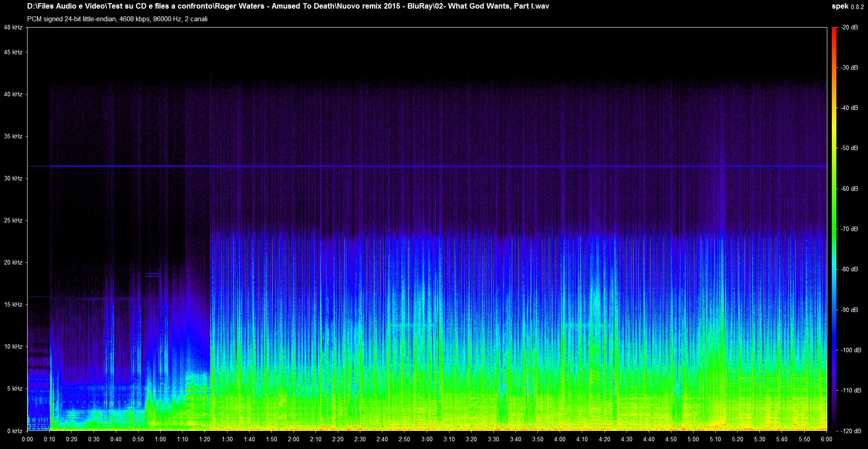Click the 25 kHz frequency label
The height and width of the screenshot is (449, 868).
[13, 221]
